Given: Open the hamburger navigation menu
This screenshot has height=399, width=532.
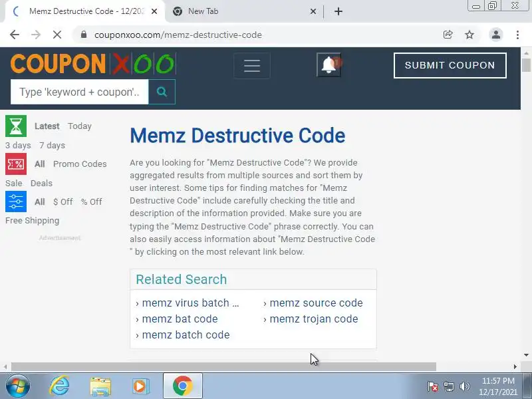Looking at the screenshot, I should click(x=252, y=65).
